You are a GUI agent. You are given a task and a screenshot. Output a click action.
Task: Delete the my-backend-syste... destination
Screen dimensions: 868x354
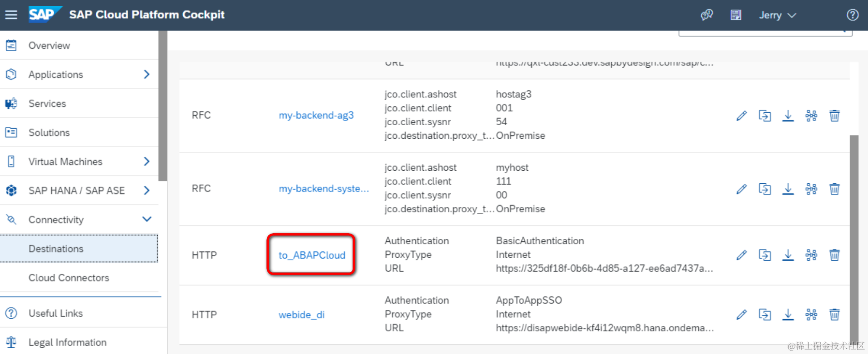(x=835, y=189)
